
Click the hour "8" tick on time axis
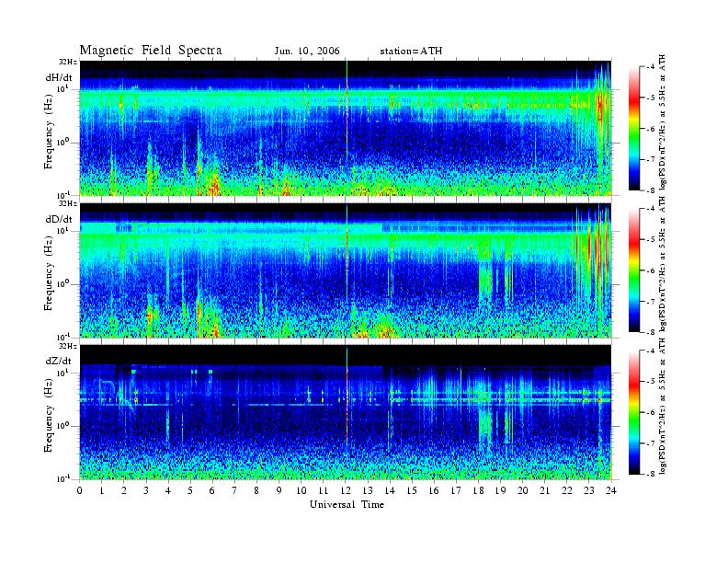[256, 490]
